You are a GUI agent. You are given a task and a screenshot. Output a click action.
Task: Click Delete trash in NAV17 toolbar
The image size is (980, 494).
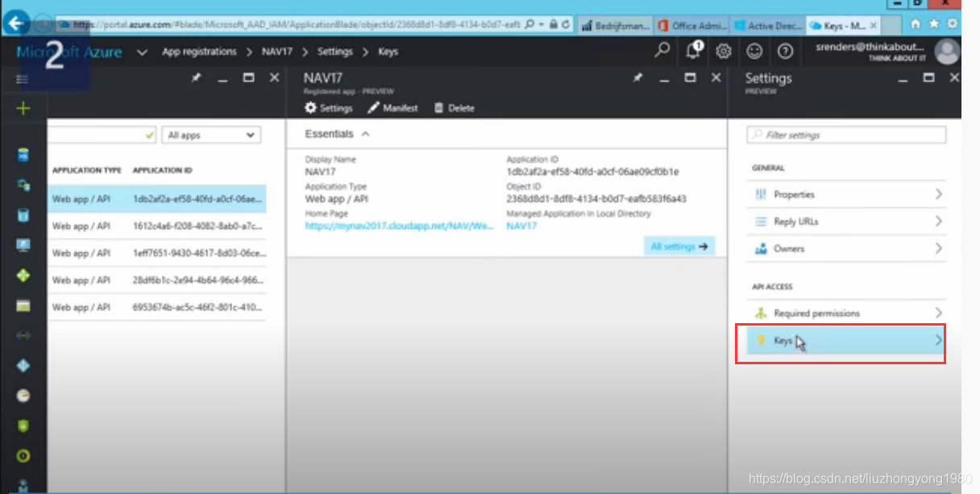[x=454, y=108]
